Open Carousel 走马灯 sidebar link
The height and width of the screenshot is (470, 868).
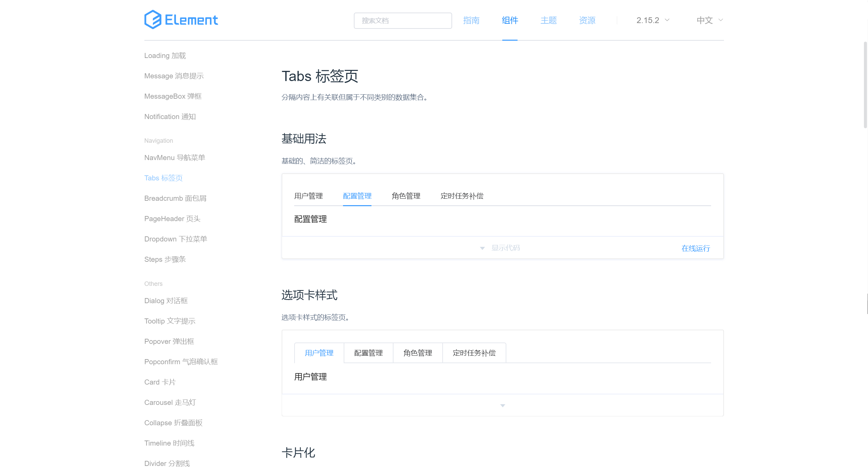(x=170, y=403)
